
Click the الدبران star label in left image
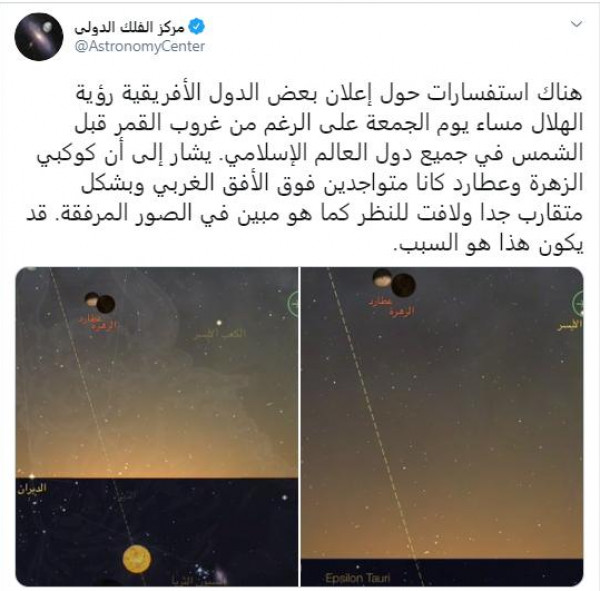[32, 488]
